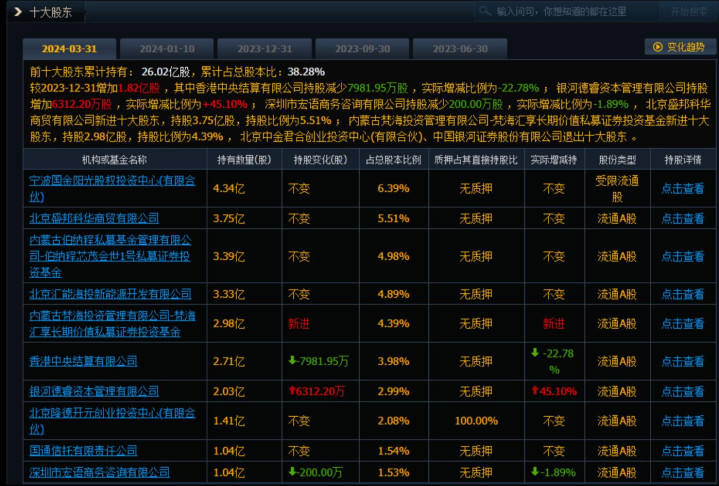Click 点击查看 for 北京汇能海投 row
Viewport: 719px width, 486px height.
pos(682,294)
